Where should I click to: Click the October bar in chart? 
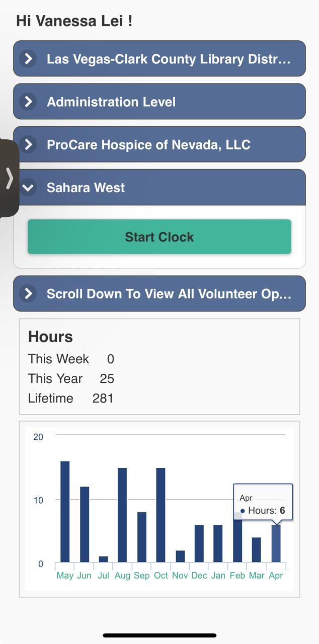161,515
